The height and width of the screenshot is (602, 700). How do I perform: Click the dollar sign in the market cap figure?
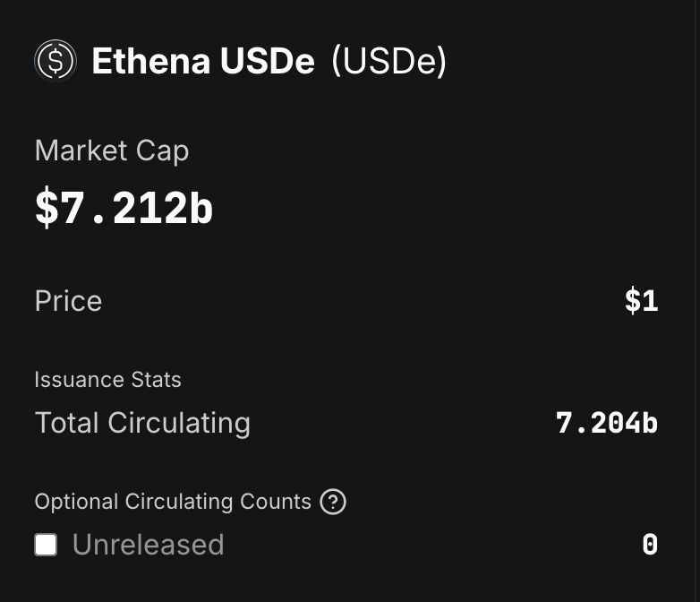pos(47,208)
